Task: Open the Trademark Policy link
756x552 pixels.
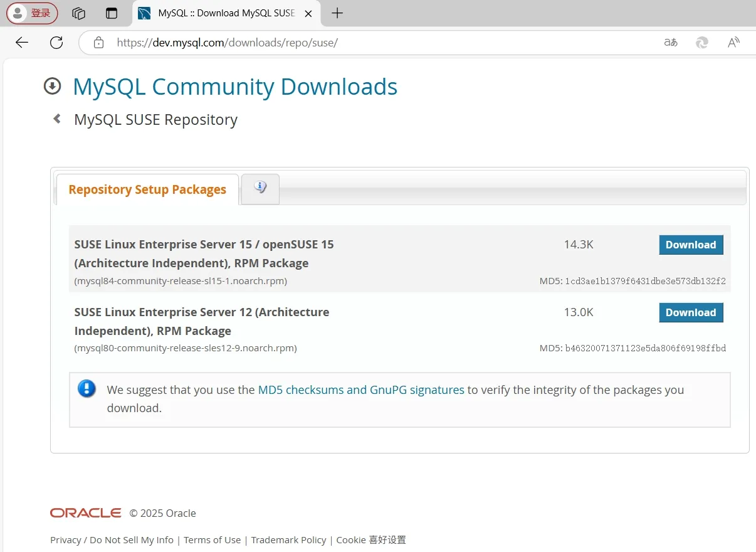Action: tap(288, 540)
